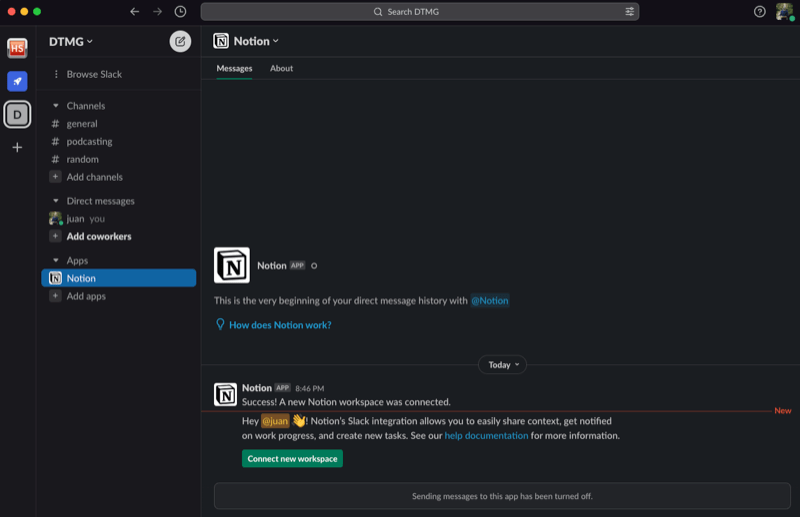Collapse the Direct messages section
Screen dimensions: 800x517
tap(56, 201)
